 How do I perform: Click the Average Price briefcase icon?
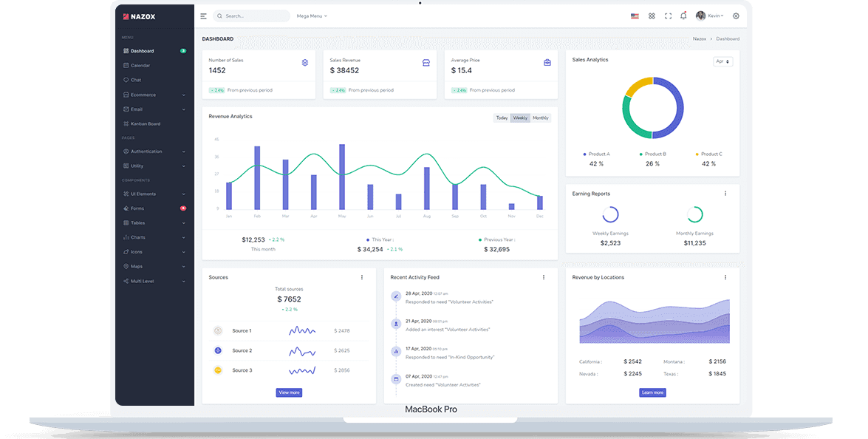tap(547, 63)
